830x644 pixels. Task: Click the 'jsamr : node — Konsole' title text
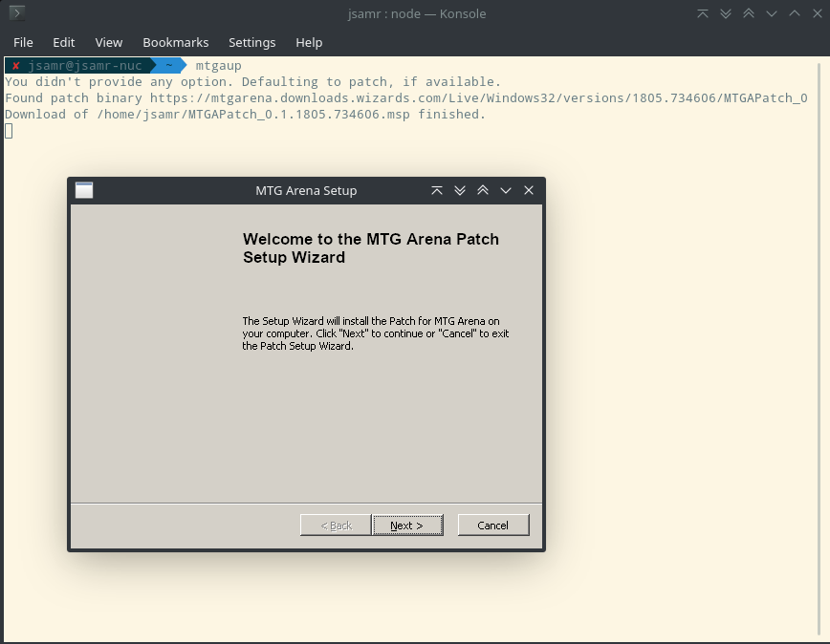coord(417,13)
